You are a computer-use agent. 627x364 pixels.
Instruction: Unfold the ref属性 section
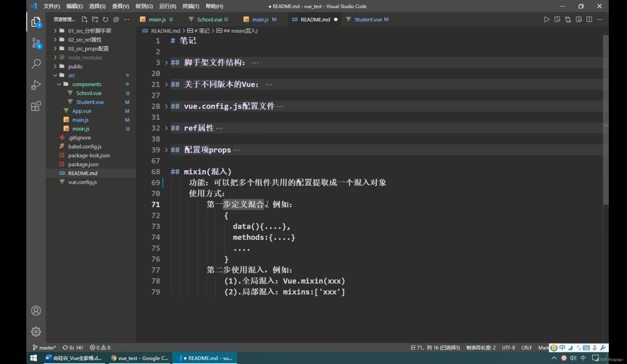166,128
